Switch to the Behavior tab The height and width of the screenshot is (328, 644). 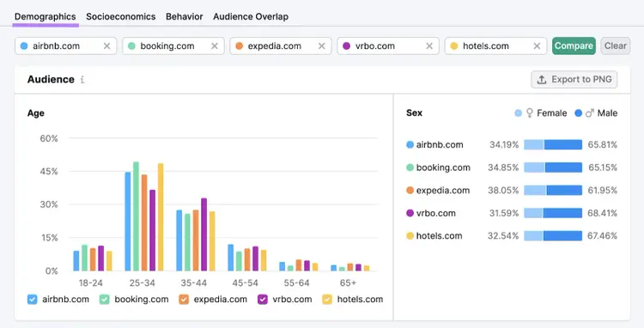pyautogui.click(x=185, y=17)
